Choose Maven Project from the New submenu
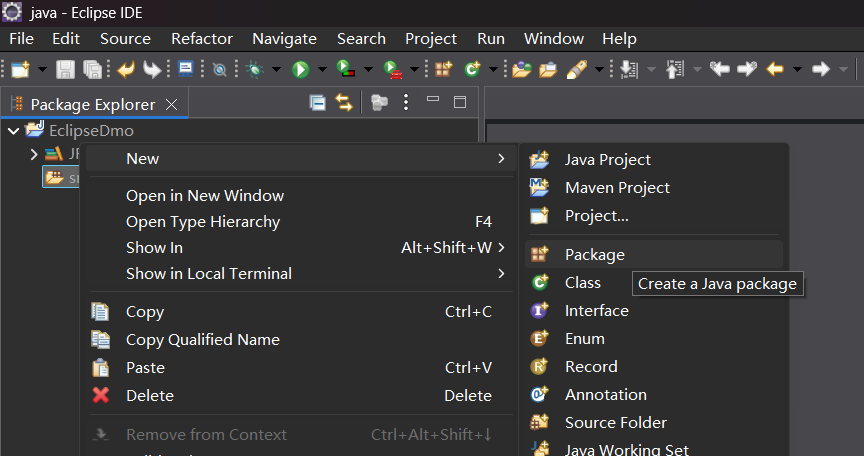 (654, 188)
